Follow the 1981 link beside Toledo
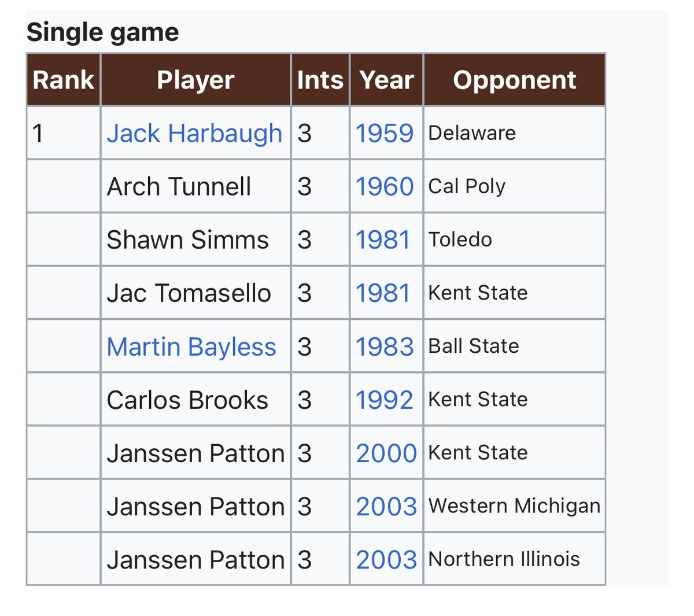Viewport: 694px width, 616px height. click(383, 240)
